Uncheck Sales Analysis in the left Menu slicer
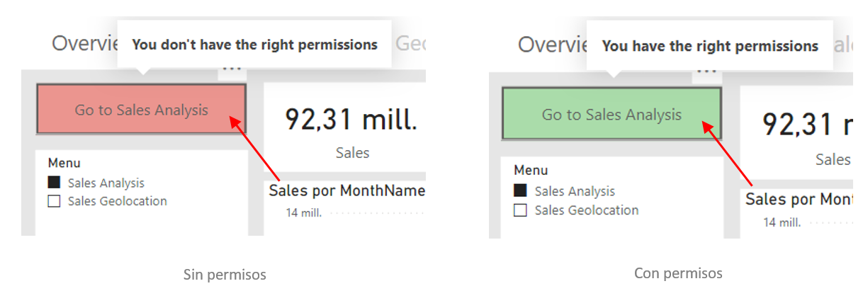868x303 pixels. click(54, 183)
